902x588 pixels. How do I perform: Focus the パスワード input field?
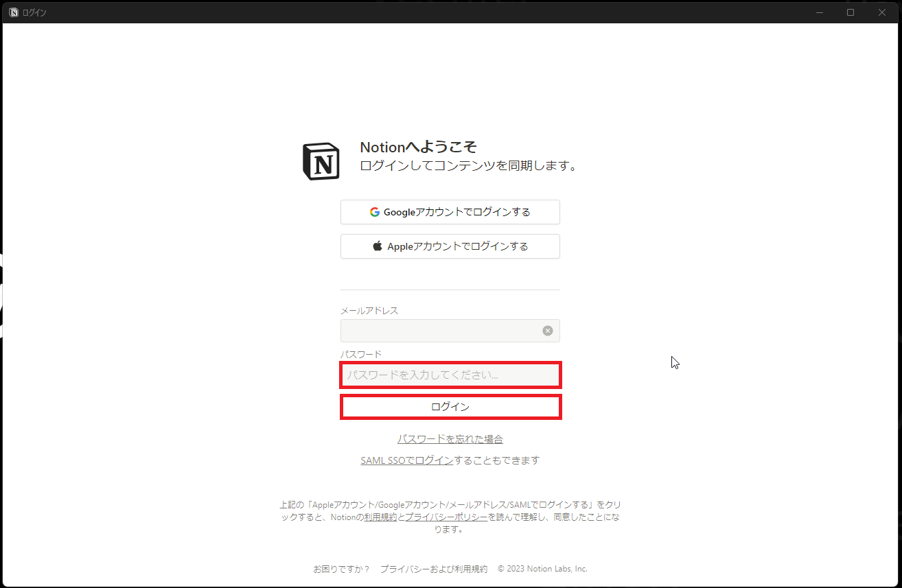(450, 375)
